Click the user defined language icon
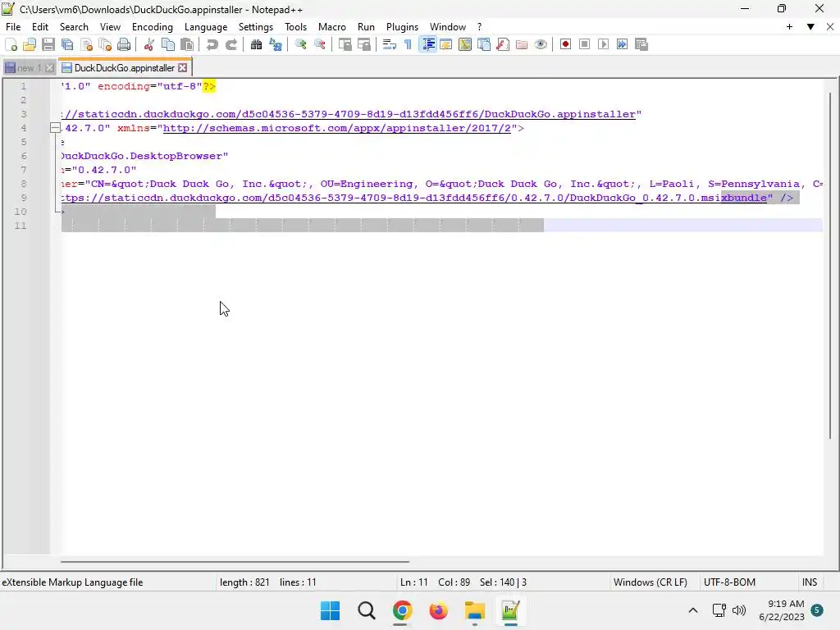Viewport: 840px width, 630px height. (x=445, y=44)
